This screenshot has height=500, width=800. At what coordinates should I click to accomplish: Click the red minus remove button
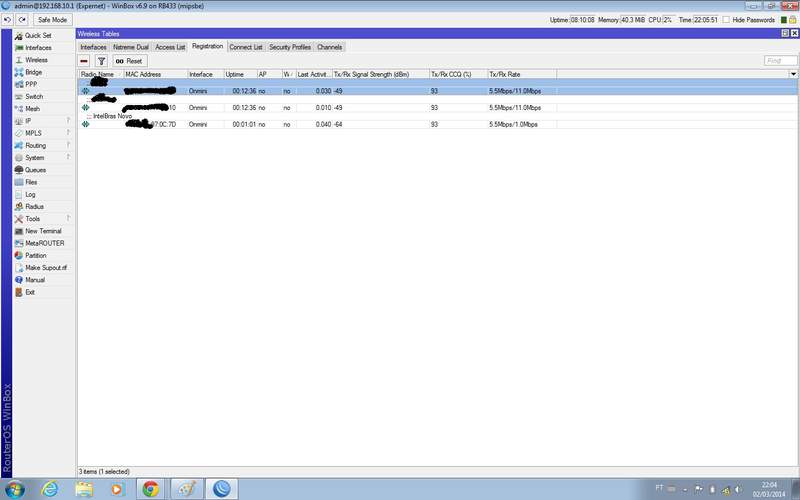84,61
